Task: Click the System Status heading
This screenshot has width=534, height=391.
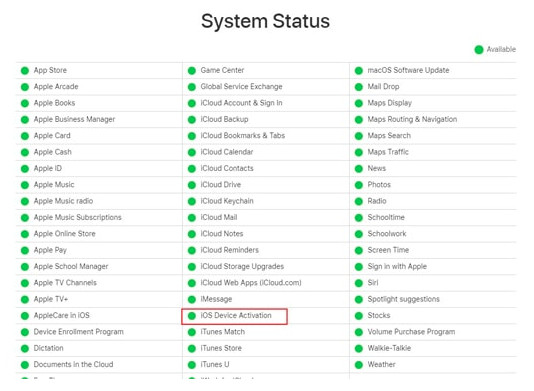Action: click(265, 21)
